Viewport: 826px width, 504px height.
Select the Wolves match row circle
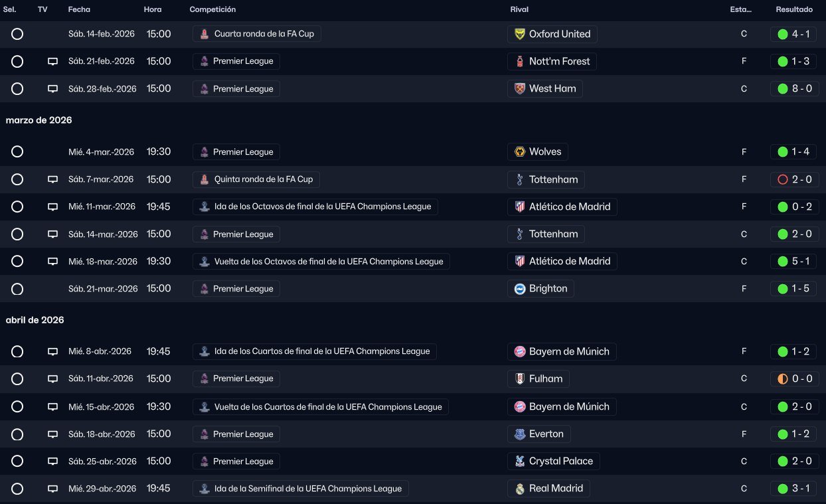17,152
